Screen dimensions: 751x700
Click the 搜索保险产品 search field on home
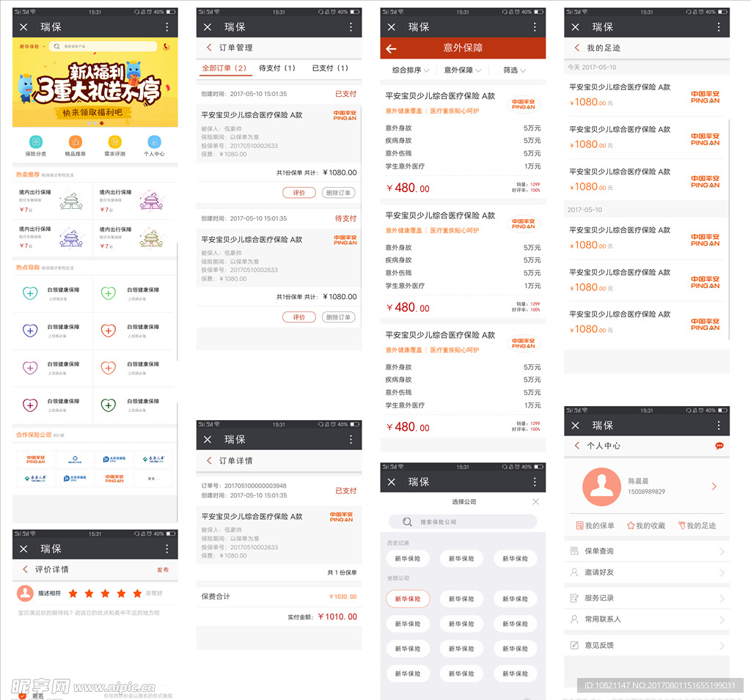(103, 46)
